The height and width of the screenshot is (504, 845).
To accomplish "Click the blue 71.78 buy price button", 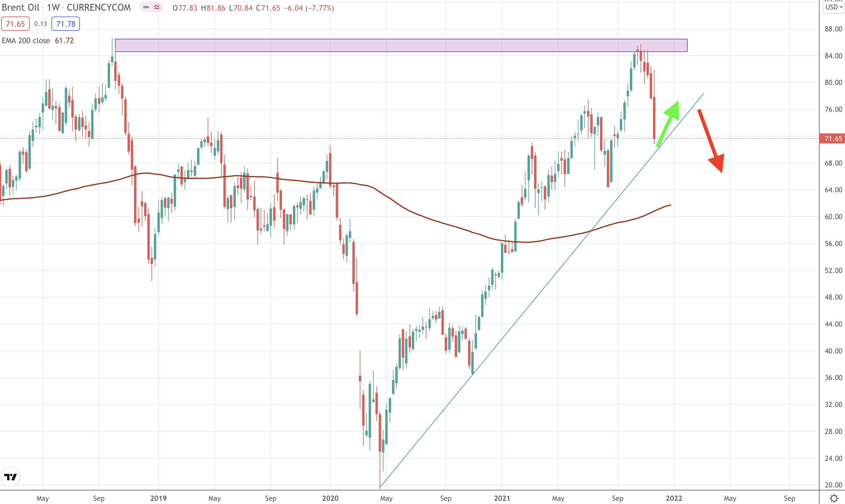I will [66, 24].
